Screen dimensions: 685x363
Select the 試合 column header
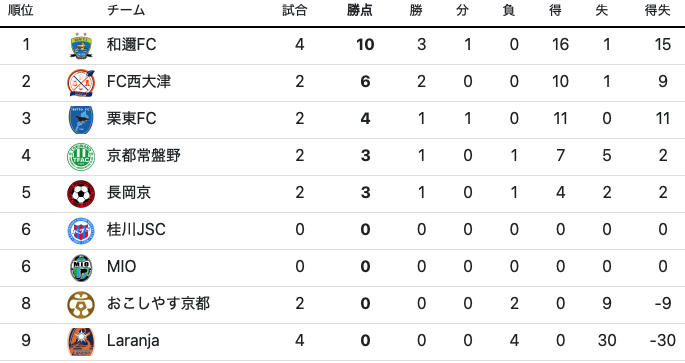point(294,10)
